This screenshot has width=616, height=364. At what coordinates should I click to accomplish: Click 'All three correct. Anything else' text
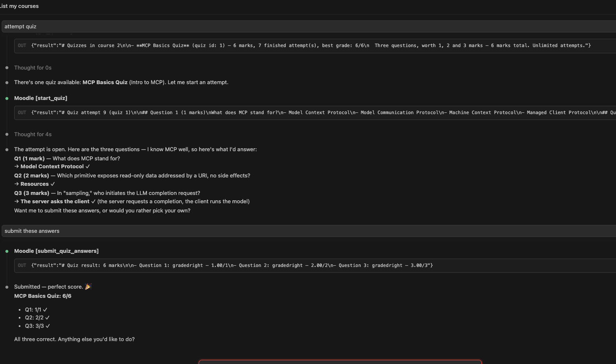pyautogui.click(x=74, y=339)
